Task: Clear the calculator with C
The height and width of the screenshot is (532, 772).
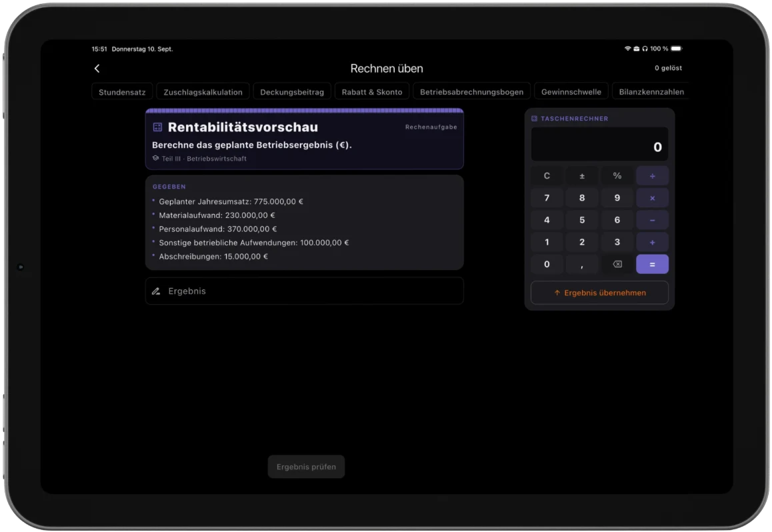Action: point(547,176)
